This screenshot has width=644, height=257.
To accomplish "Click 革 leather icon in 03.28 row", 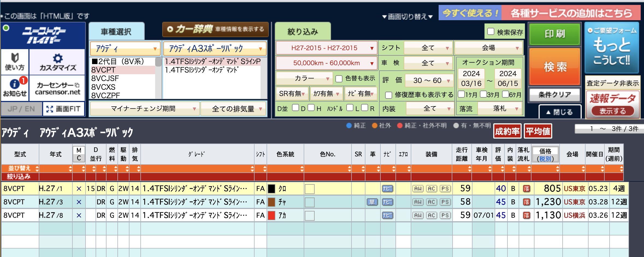I will pyautogui.click(x=372, y=202).
